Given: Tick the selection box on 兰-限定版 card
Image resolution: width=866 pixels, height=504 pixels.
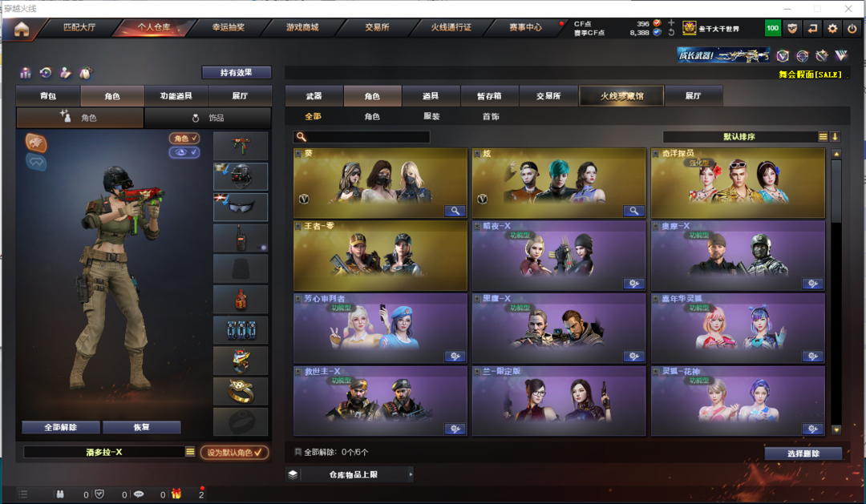Looking at the screenshot, I should 477,372.
